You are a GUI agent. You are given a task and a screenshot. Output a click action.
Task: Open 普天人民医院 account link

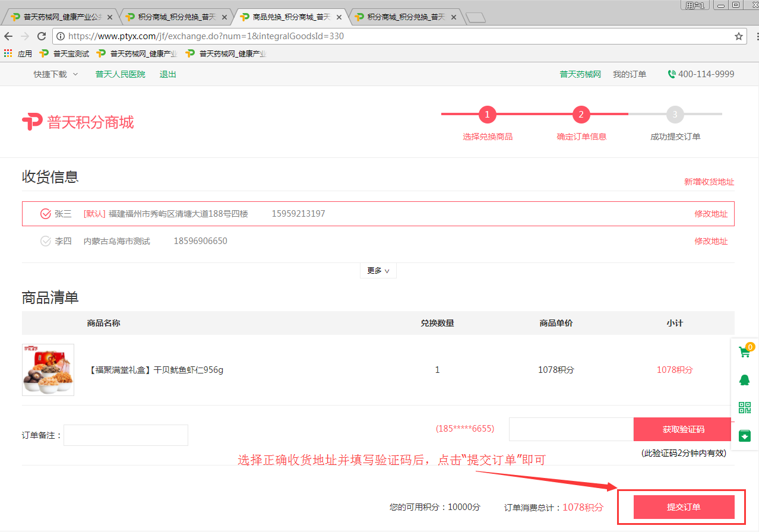121,74
